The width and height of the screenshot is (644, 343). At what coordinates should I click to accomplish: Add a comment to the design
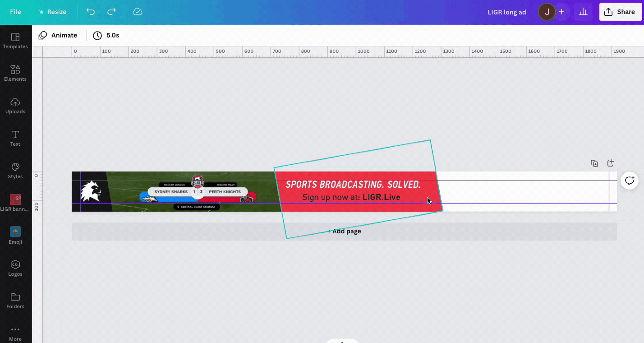coord(630,181)
